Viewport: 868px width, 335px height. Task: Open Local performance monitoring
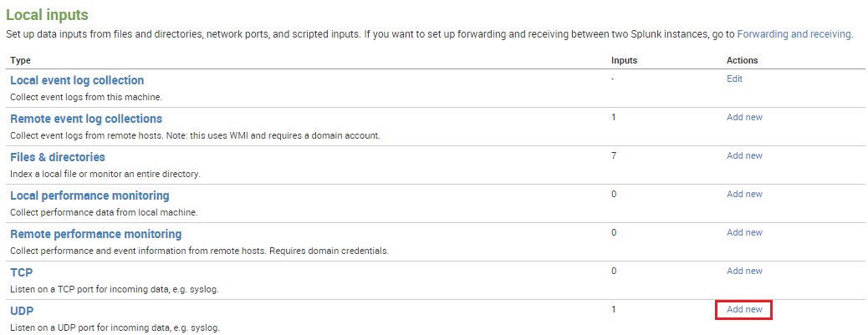pyautogui.click(x=89, y=195)
